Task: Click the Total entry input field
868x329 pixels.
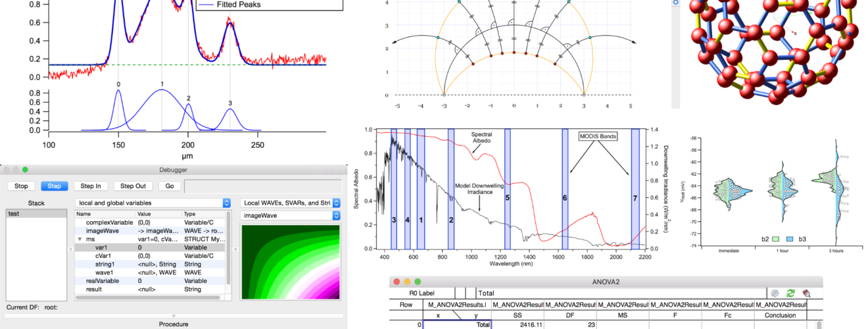Action: tap(621, 293)
